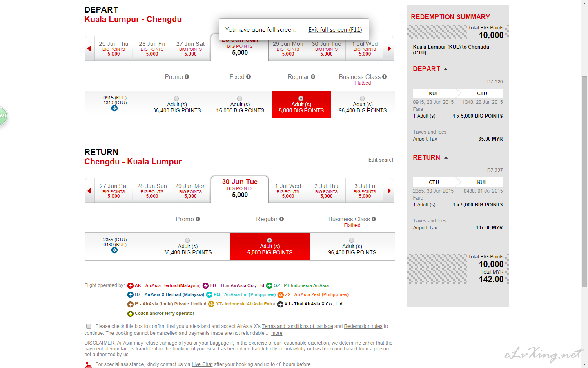Click the selected 30 Jun Tue return date tab
588x368 pixels.
240,189
